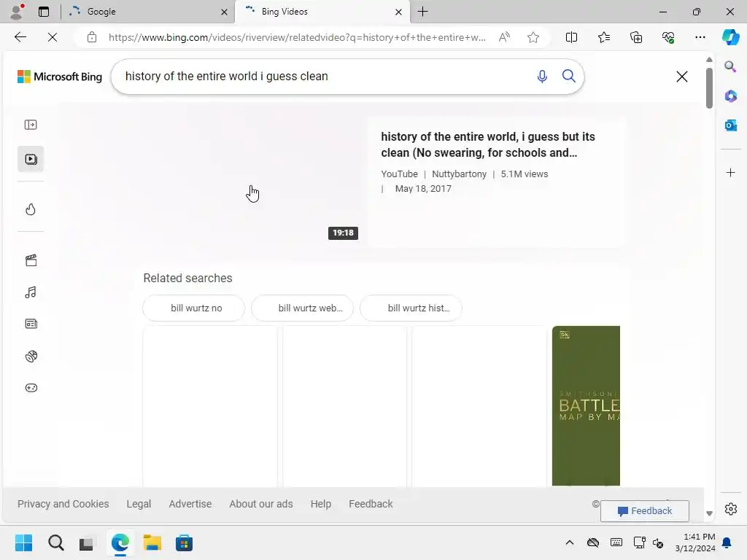Open the Battles Map by Map thumbnail
Viewport: 747px width, 560px height.
pos(586,405)
